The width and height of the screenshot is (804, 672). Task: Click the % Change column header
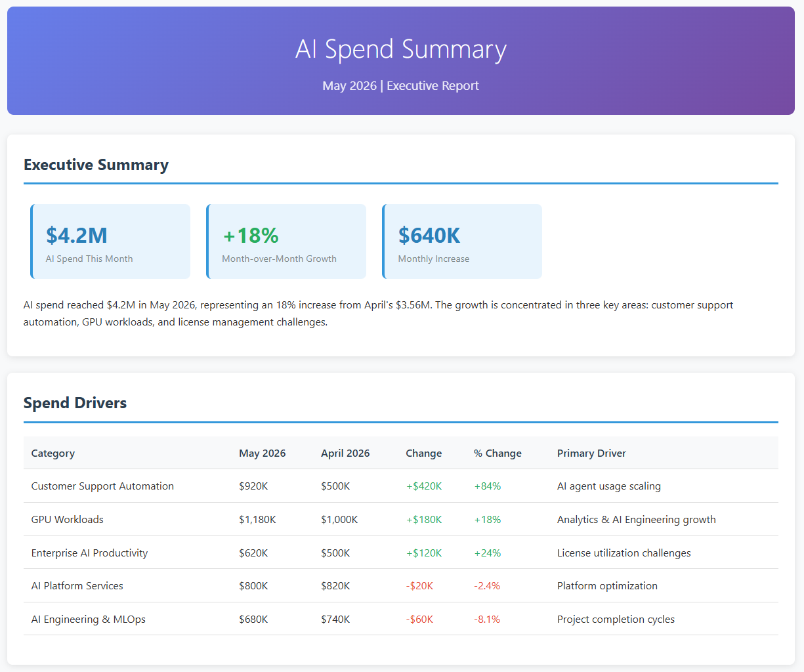[x=497, y=453]
